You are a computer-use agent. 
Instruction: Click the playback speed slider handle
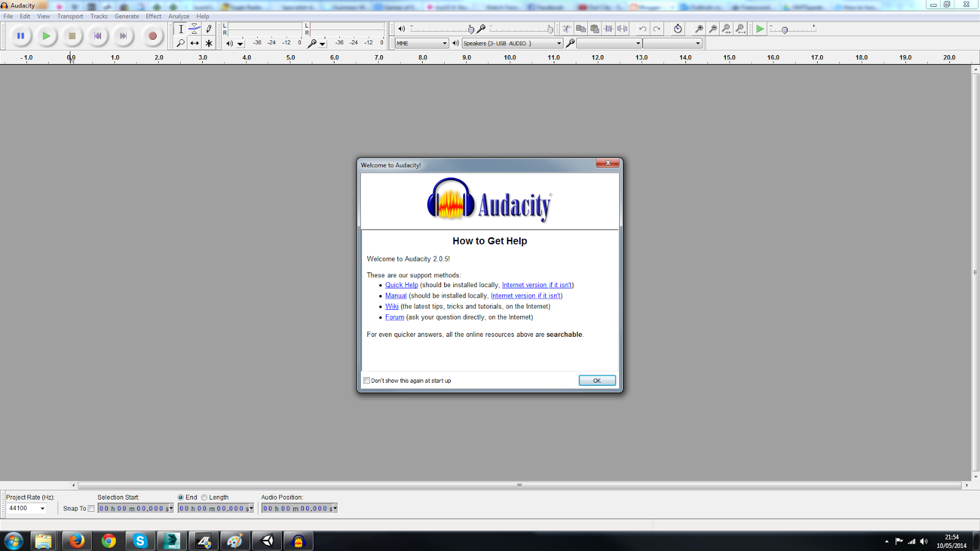pyautogui.click(x=785, y=30)
